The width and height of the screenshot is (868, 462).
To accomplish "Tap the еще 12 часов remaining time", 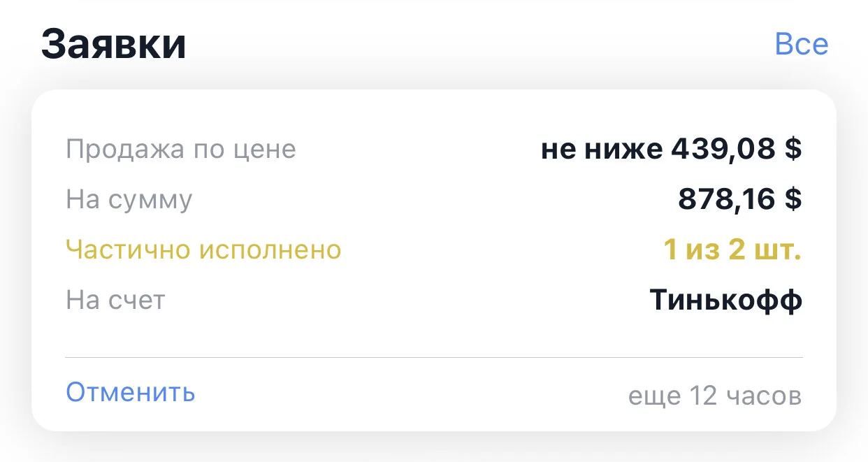I will coord(715,396).
